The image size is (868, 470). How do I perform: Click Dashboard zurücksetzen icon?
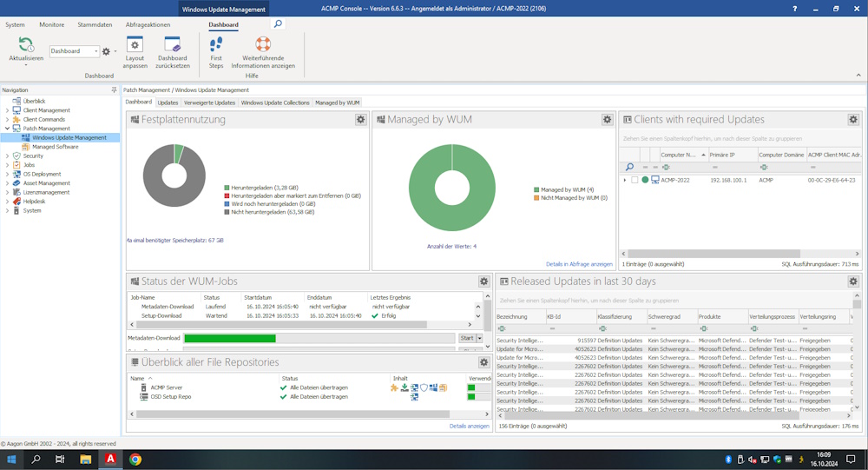click(172, 44)
